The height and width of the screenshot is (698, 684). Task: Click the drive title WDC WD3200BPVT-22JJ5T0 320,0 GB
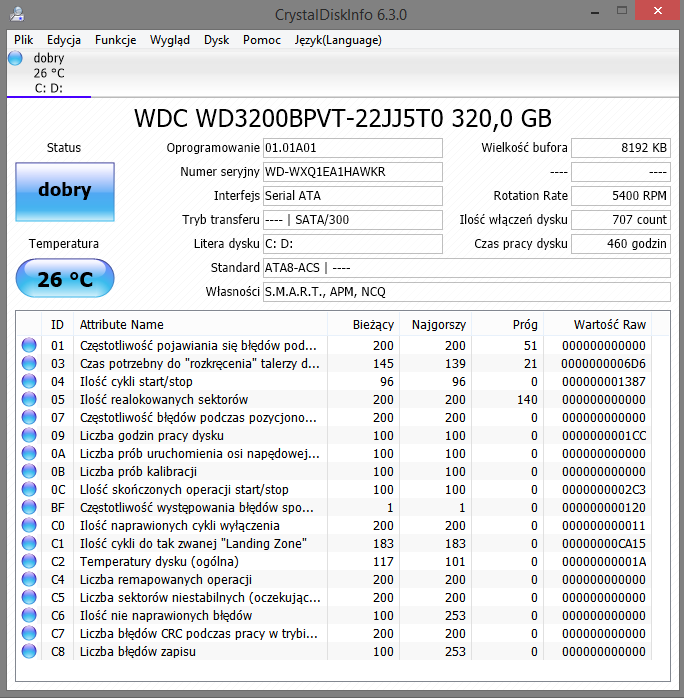coord(343,118)
